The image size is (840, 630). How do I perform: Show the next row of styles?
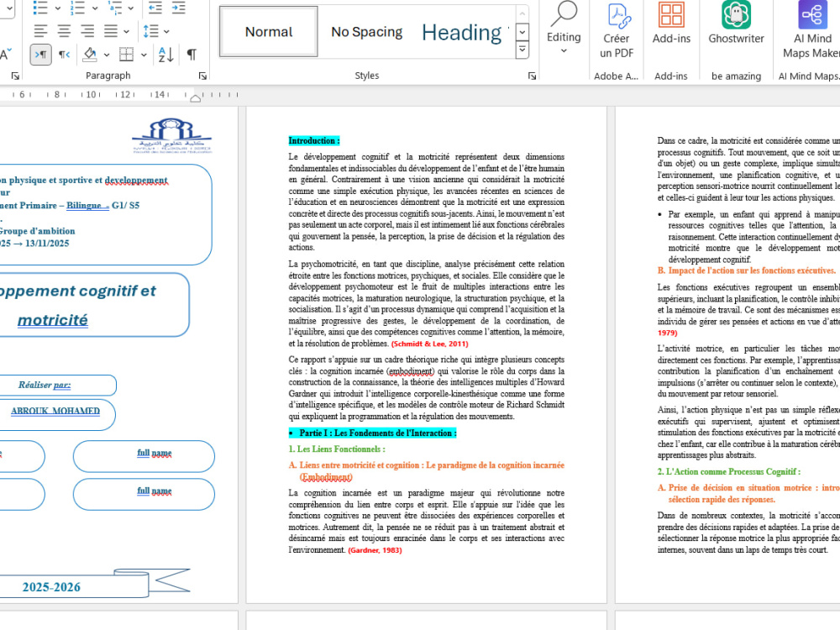(x=522, y=32)
